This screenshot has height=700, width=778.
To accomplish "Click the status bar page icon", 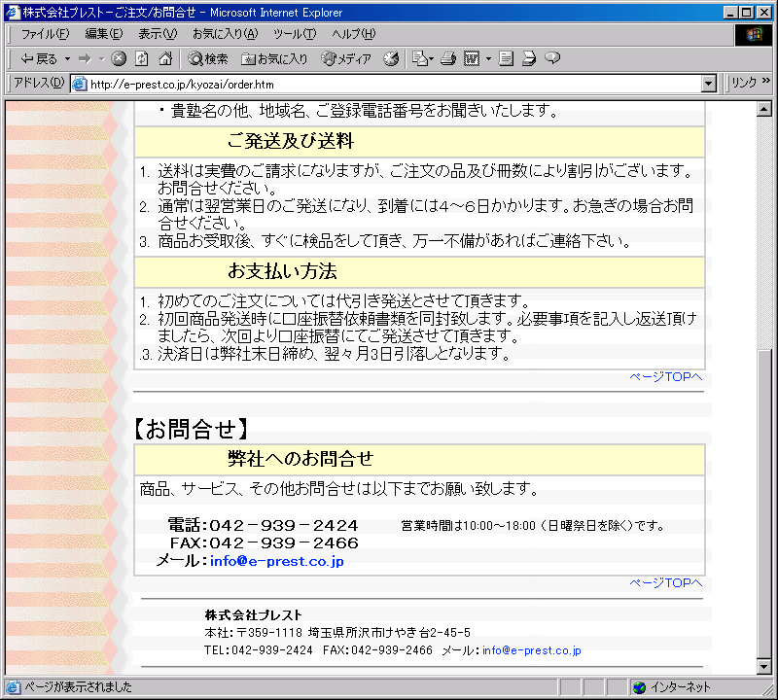I will 13,687.
